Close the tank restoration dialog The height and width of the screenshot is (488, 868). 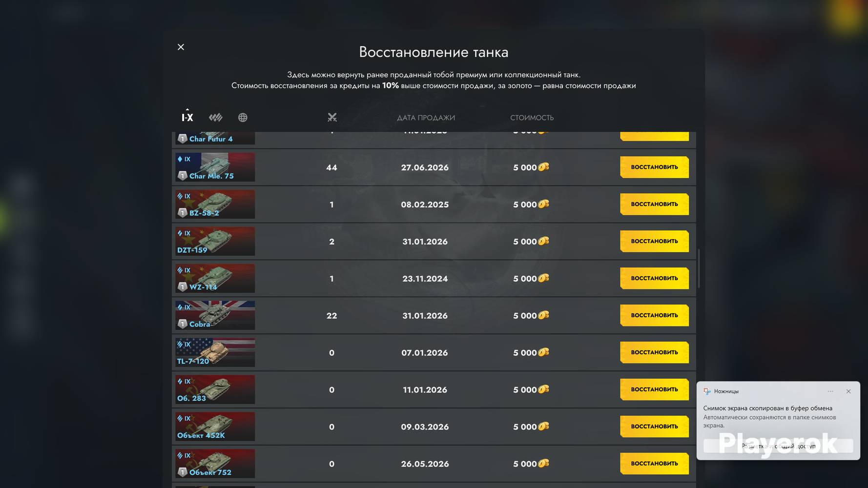point(181,47)
